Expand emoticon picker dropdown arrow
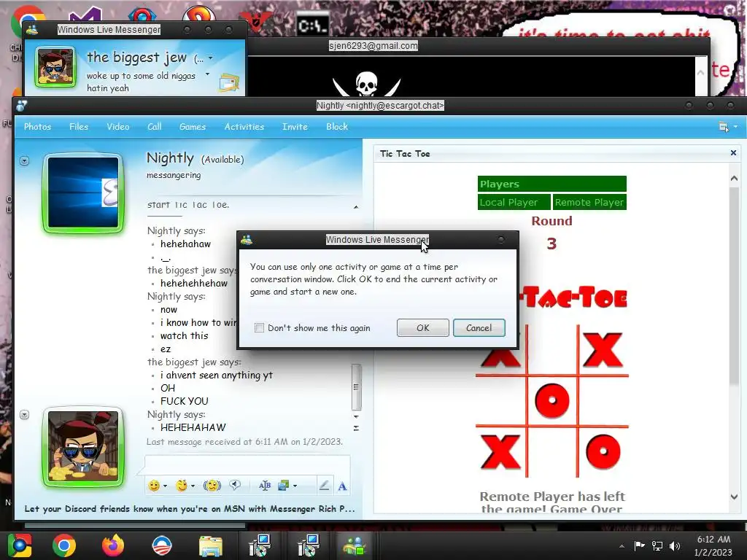 click(166, 486)
